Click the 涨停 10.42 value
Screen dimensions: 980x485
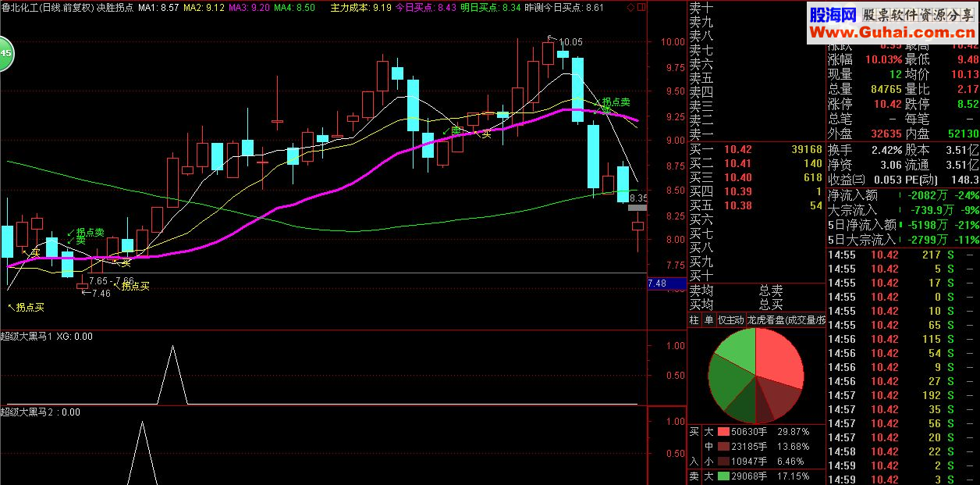(x=888, y=105)
